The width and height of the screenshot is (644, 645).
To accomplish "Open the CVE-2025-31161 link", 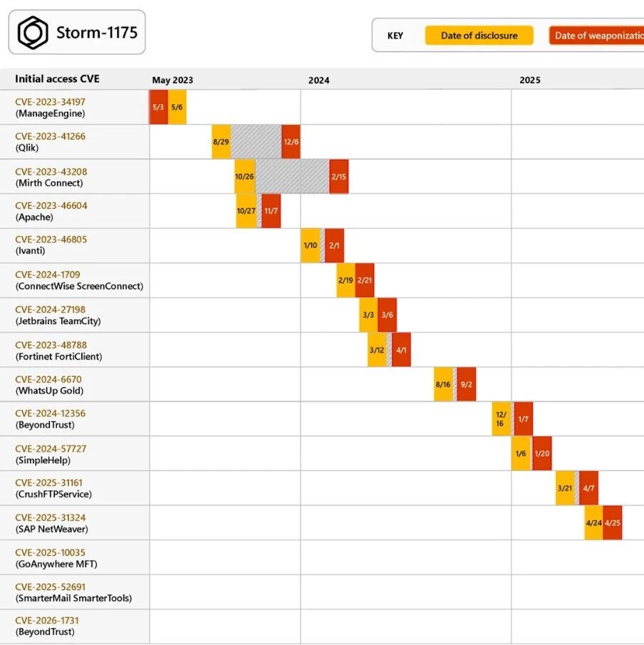I will tap(49, 483).
